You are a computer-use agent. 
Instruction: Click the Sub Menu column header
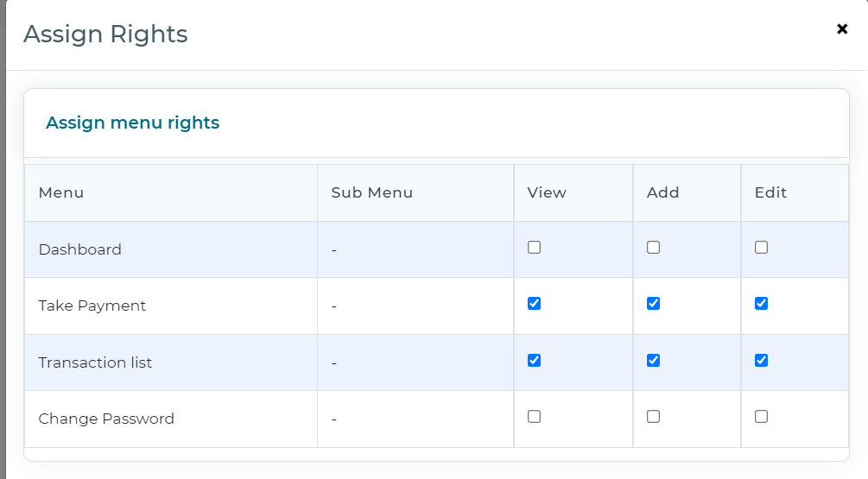(372, 192)
